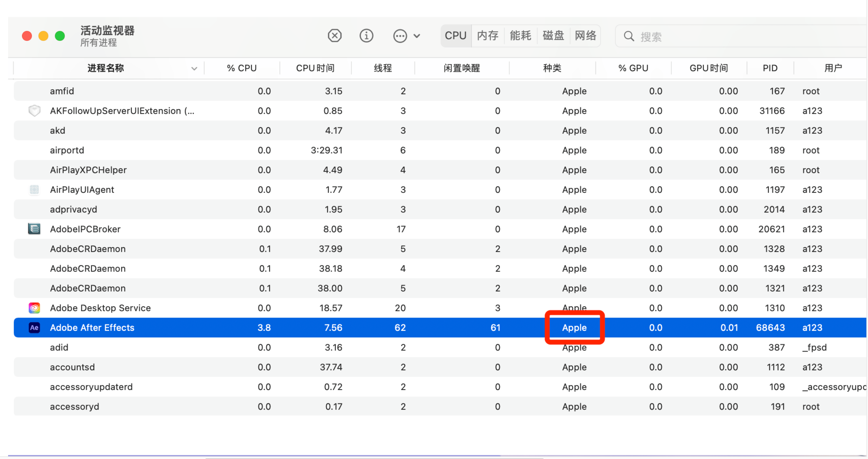The width and height of the screenshot is (868, 459).
Task: Click the search magnifier icon
Action: [629, 36]
